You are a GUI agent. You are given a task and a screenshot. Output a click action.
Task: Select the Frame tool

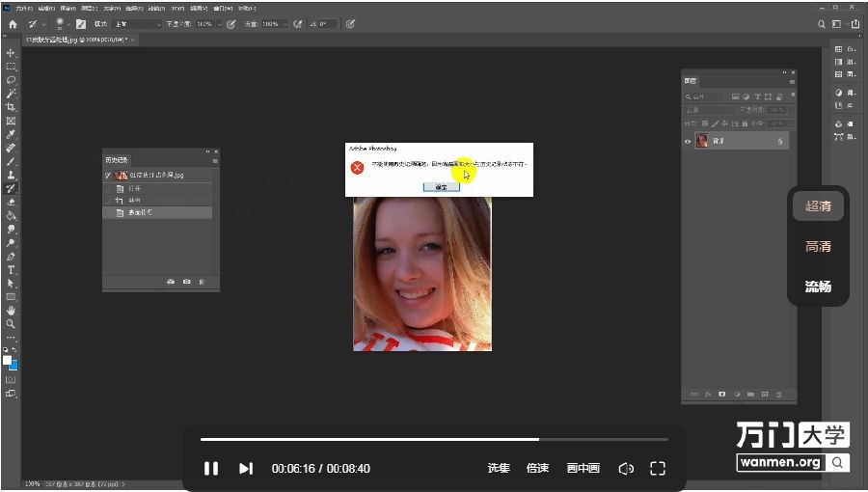click(11, 121)
